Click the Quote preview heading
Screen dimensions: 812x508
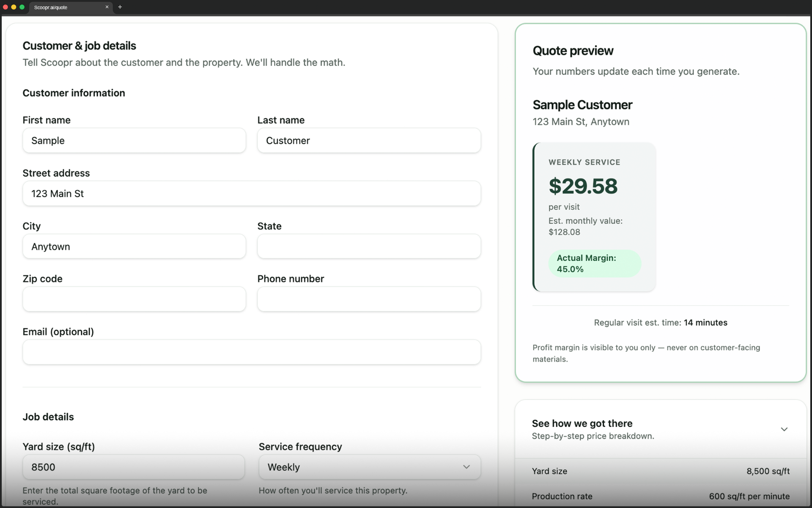tap(573, 51)
